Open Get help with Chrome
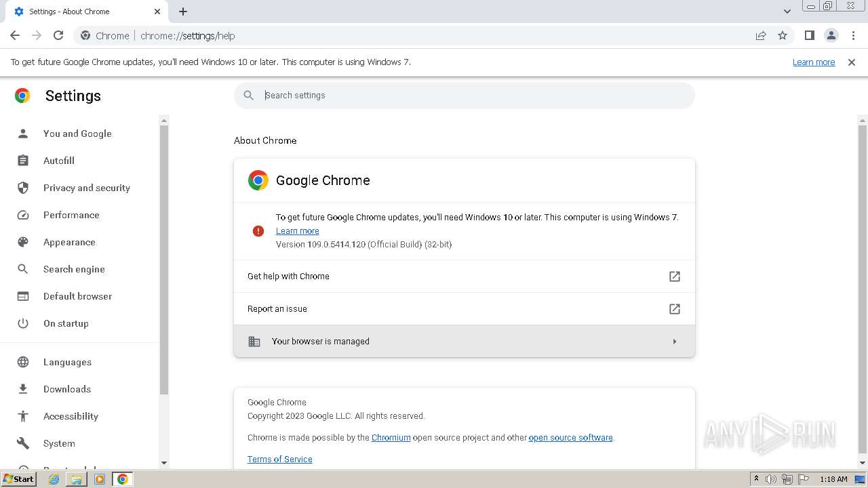This screenshot has height=488, width=868. point(465,276)
